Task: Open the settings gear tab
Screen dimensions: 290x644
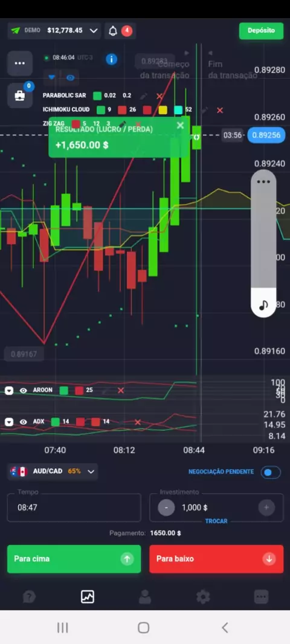Action: coord(203,596)
